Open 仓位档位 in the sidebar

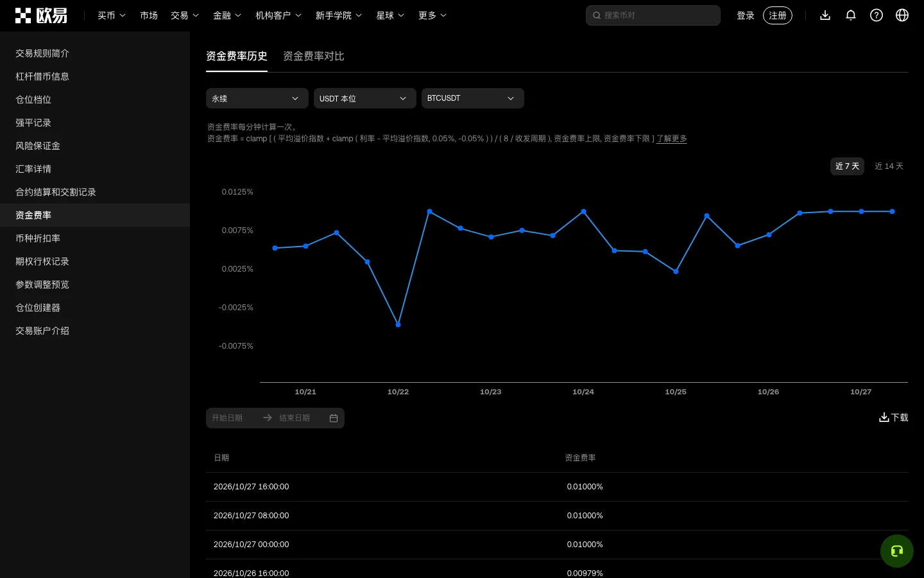95,100
